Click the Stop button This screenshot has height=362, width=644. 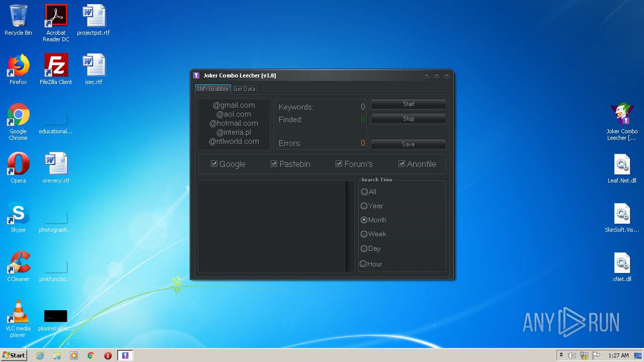point(409,119)
